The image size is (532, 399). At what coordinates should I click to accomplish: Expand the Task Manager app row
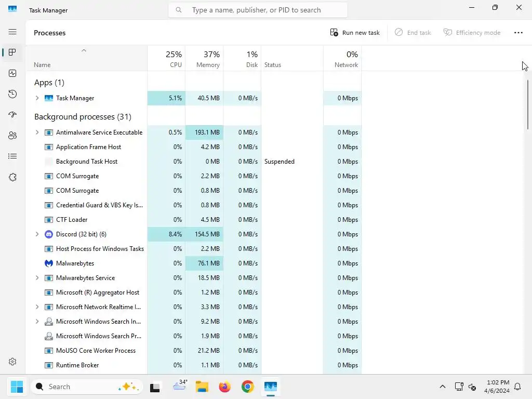click(x=37, y=98)
